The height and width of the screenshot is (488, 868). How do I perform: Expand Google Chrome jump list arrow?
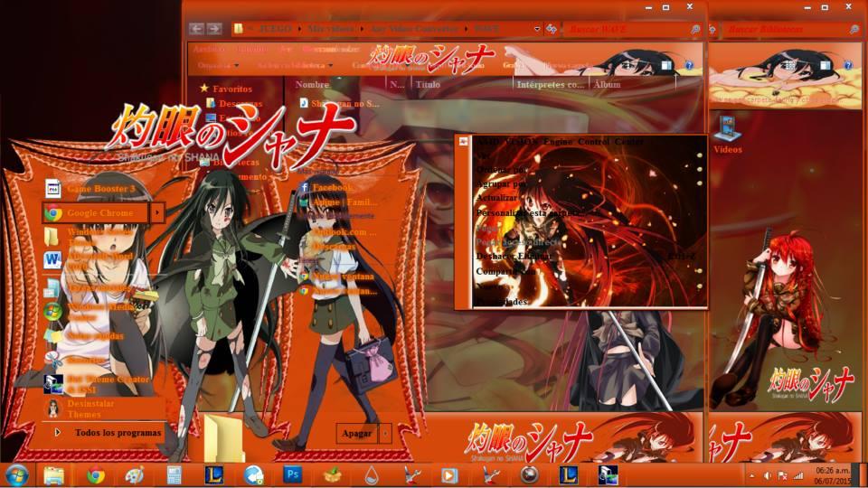(157, 212)
